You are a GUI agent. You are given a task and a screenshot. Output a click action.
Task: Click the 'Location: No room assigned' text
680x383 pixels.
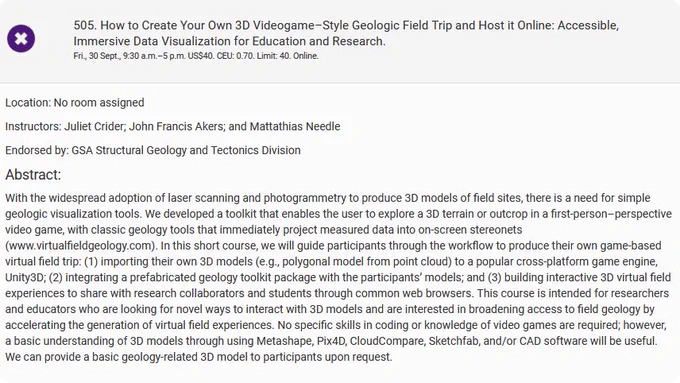[x=75, y=103]
